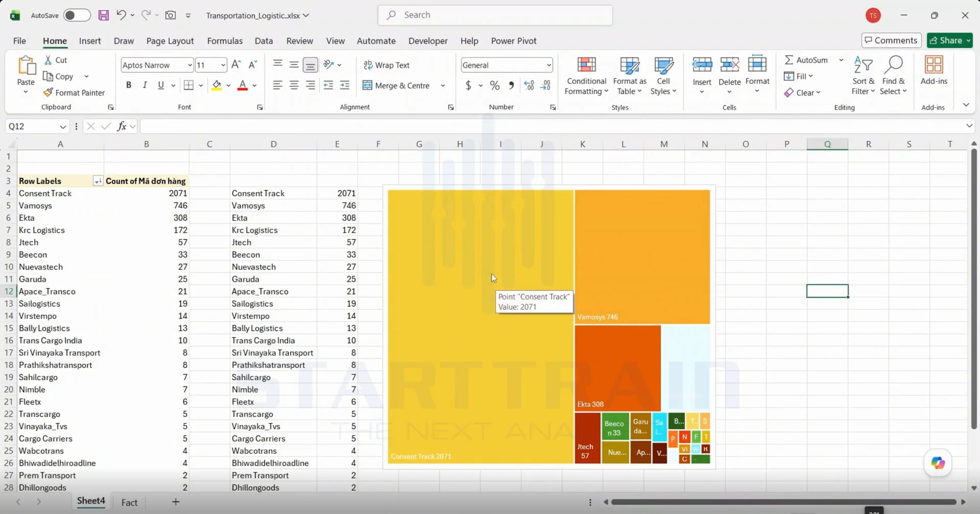Click the Comments button
980x514 pixels.
point(891,40)
